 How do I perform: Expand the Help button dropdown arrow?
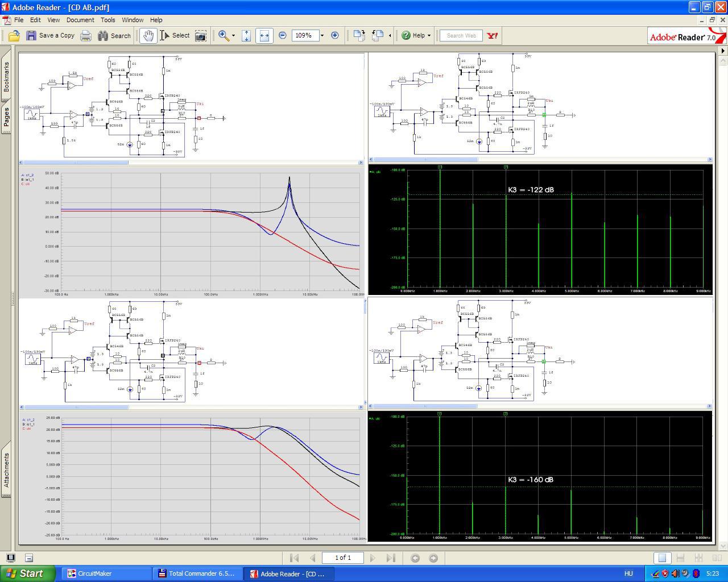(x=429, y=35)
